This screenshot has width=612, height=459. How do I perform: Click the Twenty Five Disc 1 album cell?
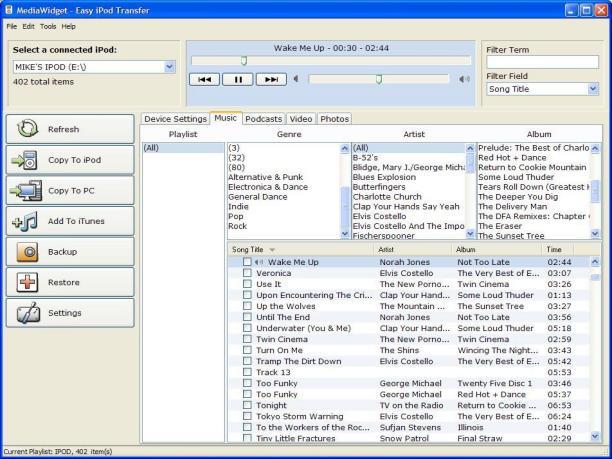[x=495, y=383]
